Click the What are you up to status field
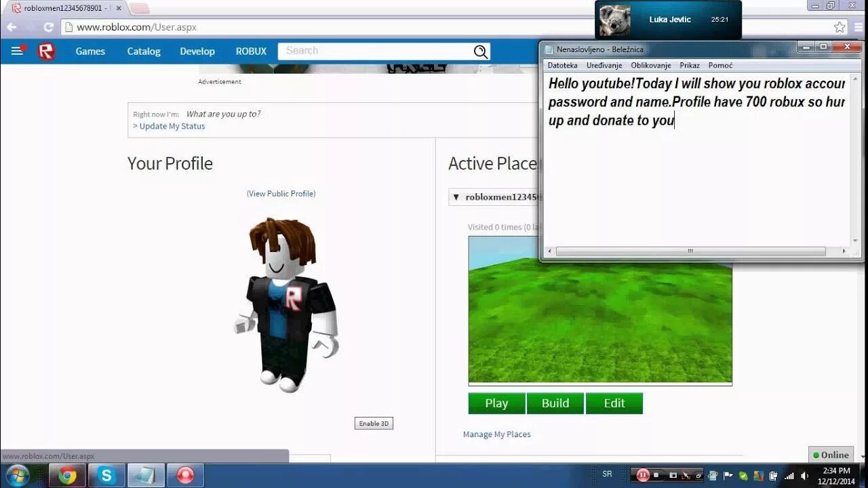Screen dimensions: 868x488 click(x=223, y=114)
